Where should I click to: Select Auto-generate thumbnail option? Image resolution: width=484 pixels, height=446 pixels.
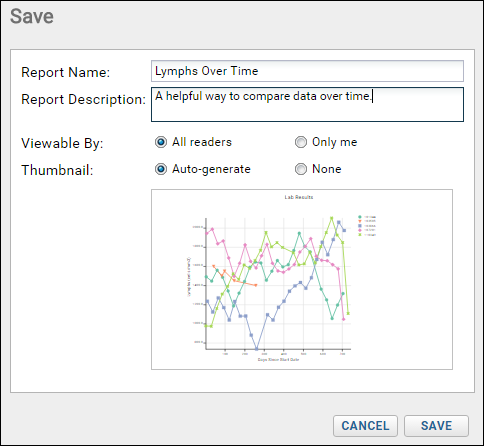tap(161, 169)
